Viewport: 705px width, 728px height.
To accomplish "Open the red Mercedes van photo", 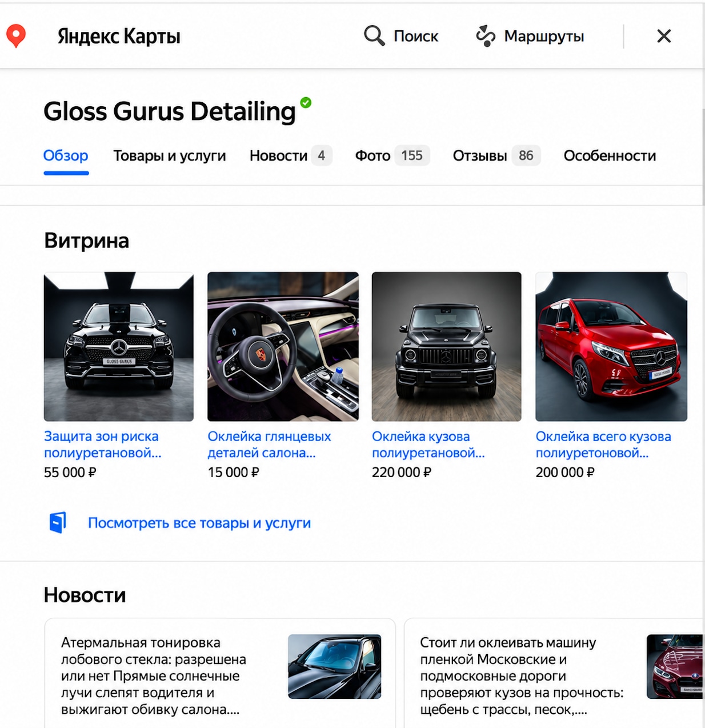I will click(x=611, y=347).
